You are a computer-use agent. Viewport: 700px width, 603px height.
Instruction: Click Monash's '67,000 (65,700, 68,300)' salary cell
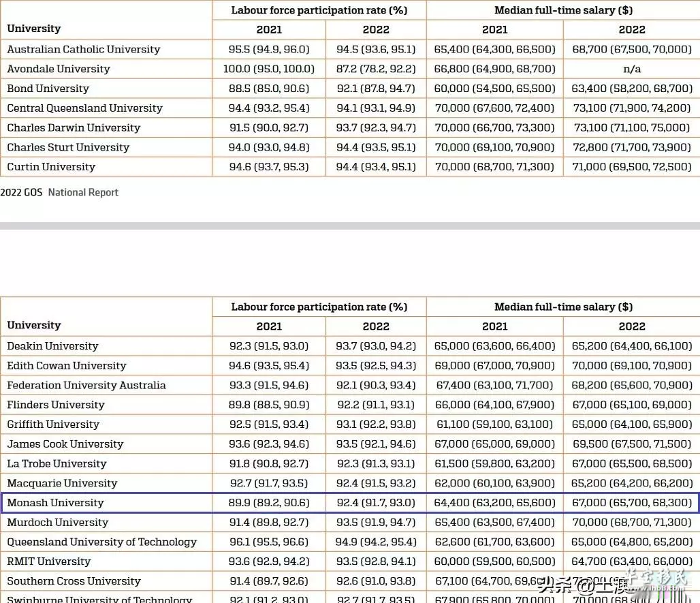[x=632, y=503]
